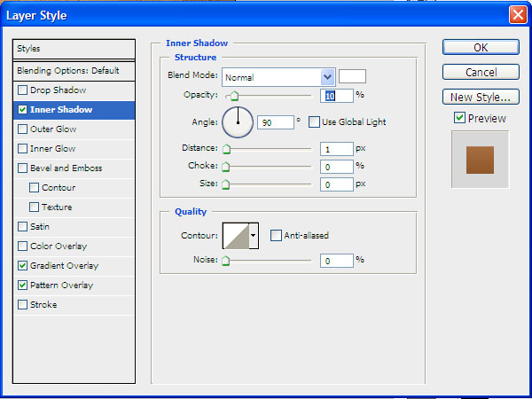The image size is (532, 399).
Task: Click the Opacity slider handle
Action: 232,96
